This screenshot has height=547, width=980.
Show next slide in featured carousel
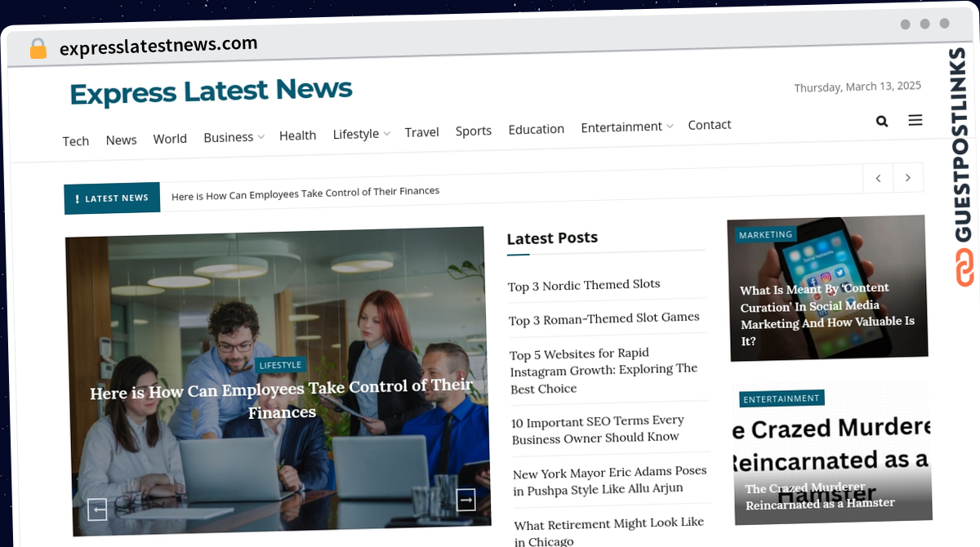465,499
